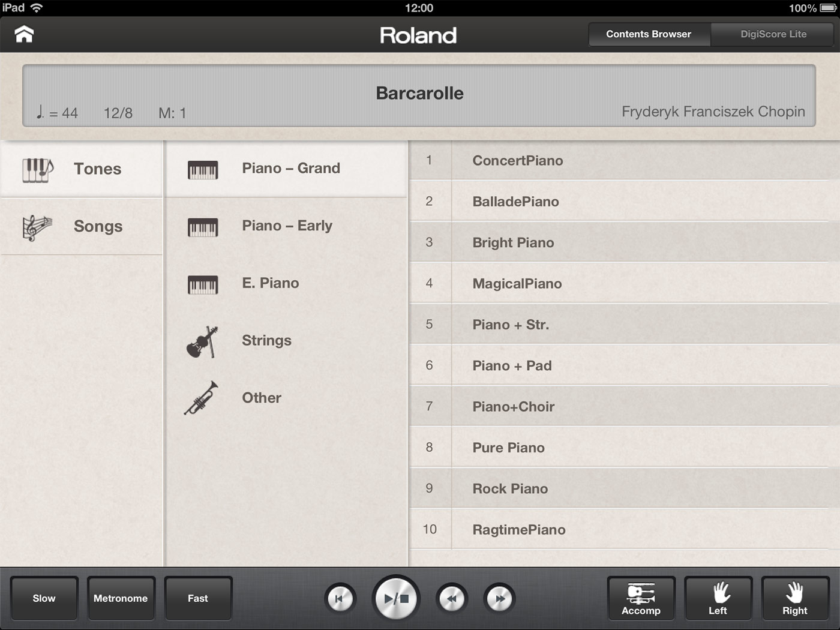
Task: Select the RagtimePiano tone
Action: (x=625, y=529)
